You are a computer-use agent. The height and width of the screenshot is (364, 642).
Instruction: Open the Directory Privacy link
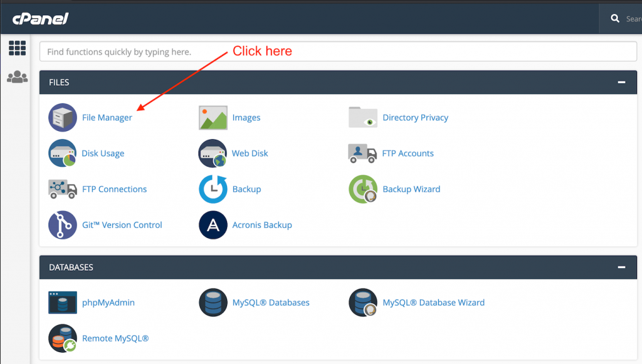click(x=415, y=118)
